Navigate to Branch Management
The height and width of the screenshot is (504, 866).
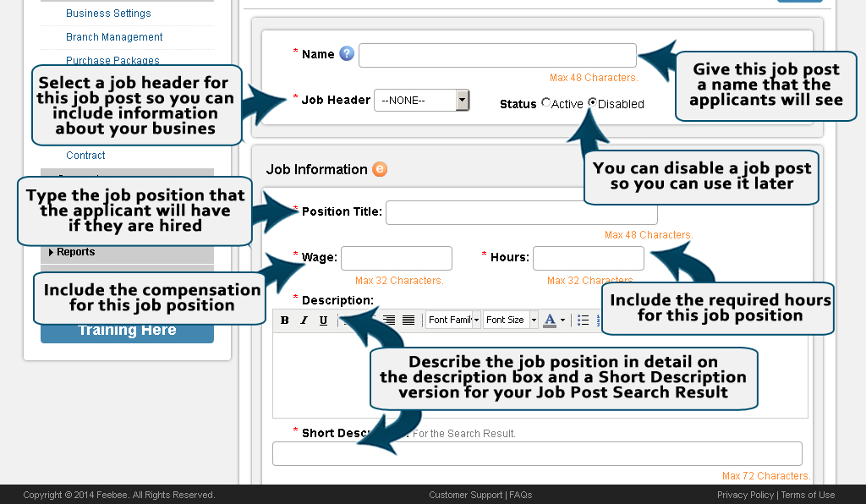(114, 37)
